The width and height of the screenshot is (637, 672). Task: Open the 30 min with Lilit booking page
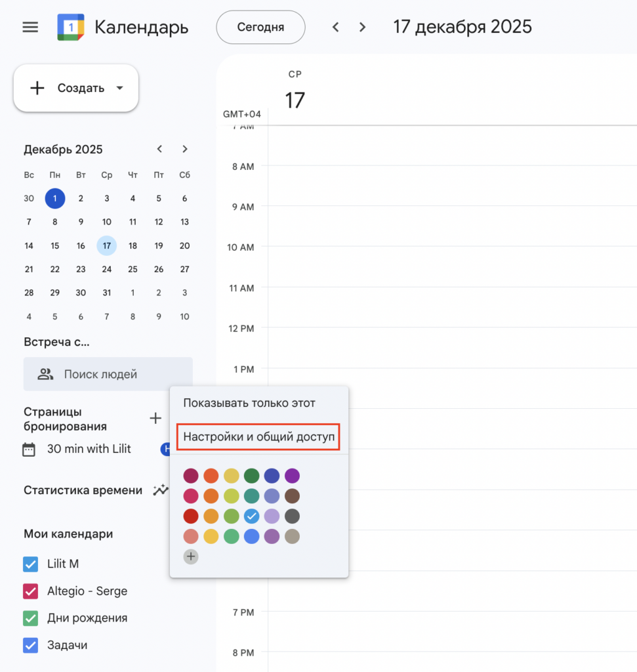pos(89,449)
